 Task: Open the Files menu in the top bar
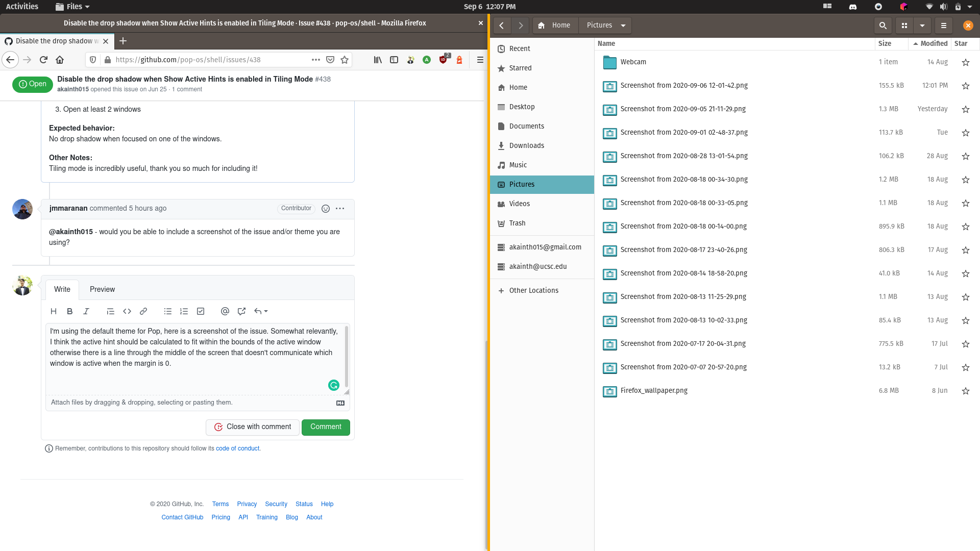[71, 7]
